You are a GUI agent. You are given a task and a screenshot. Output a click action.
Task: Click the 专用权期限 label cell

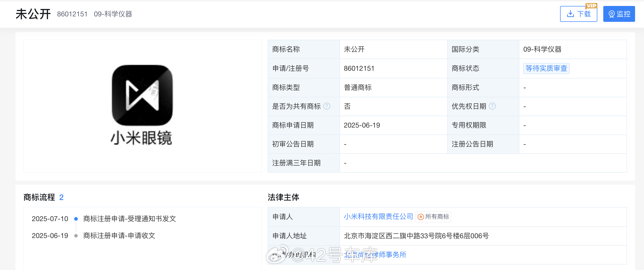pyautogui.click(x=483, y=125)
